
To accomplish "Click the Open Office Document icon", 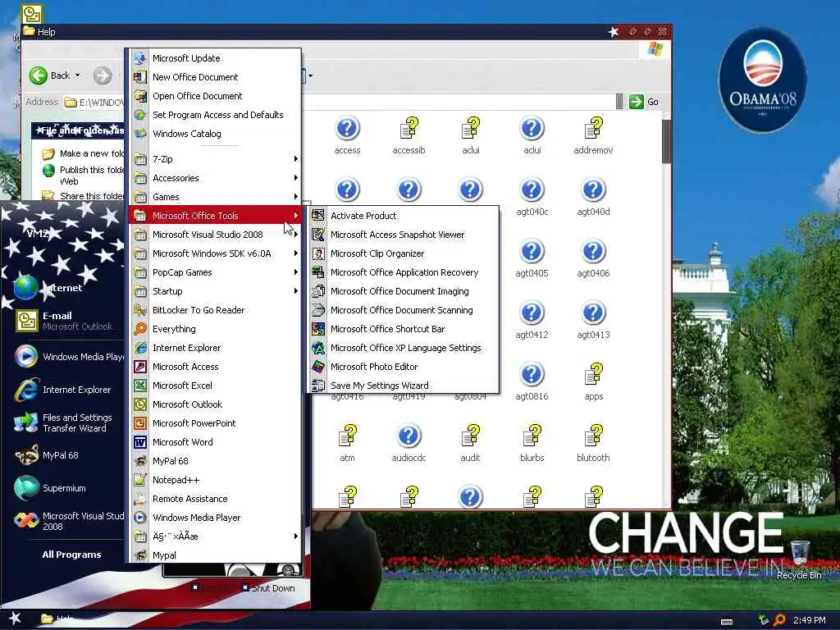I will coord(140,96).
